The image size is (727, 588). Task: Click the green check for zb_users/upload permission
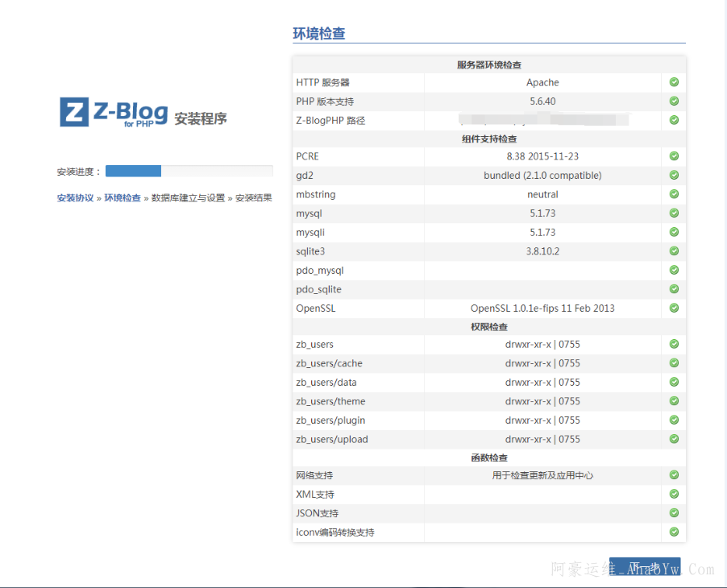click(674, 439)
